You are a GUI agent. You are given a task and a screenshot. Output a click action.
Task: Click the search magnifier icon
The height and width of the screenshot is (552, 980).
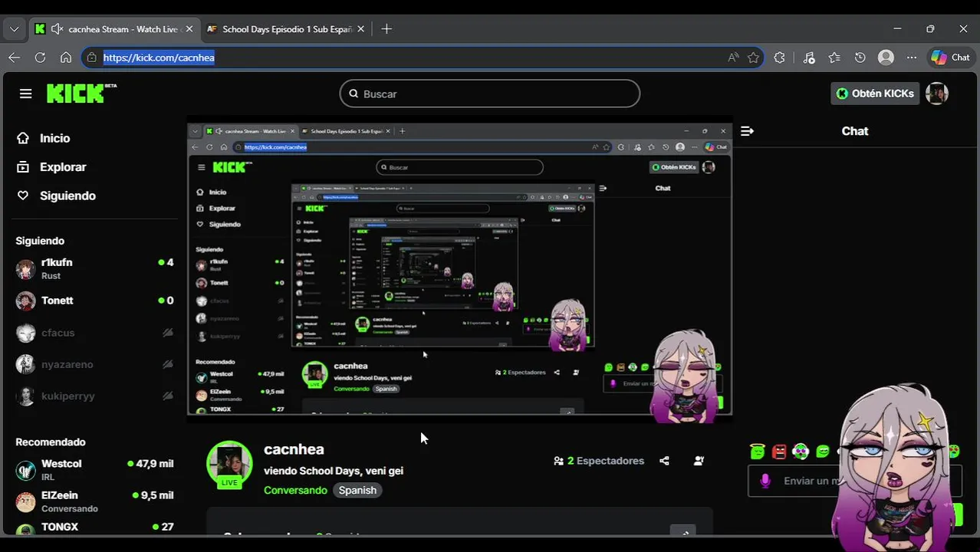tap(354, 94)
